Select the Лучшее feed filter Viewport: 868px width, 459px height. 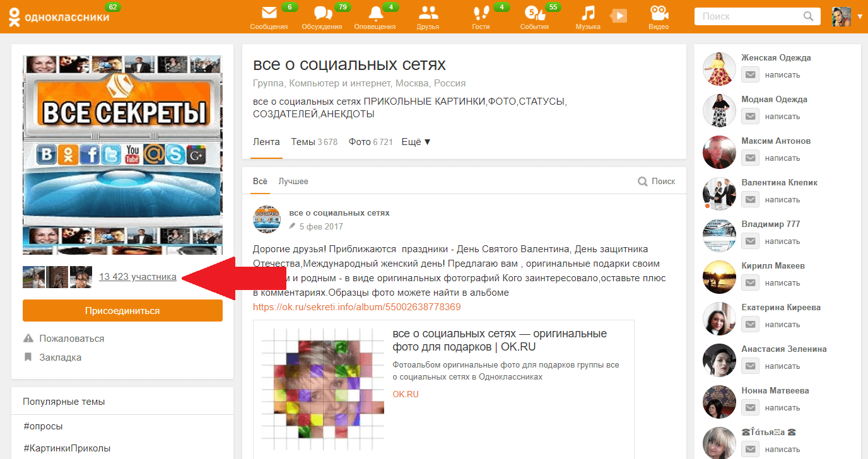(x=293, y=181)
